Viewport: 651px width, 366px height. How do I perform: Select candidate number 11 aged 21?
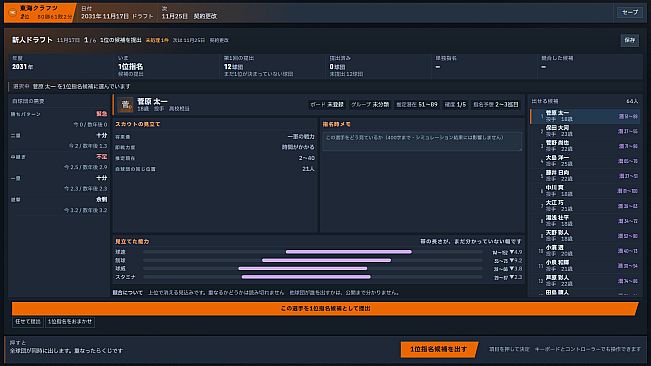click(x=585, y=266)
